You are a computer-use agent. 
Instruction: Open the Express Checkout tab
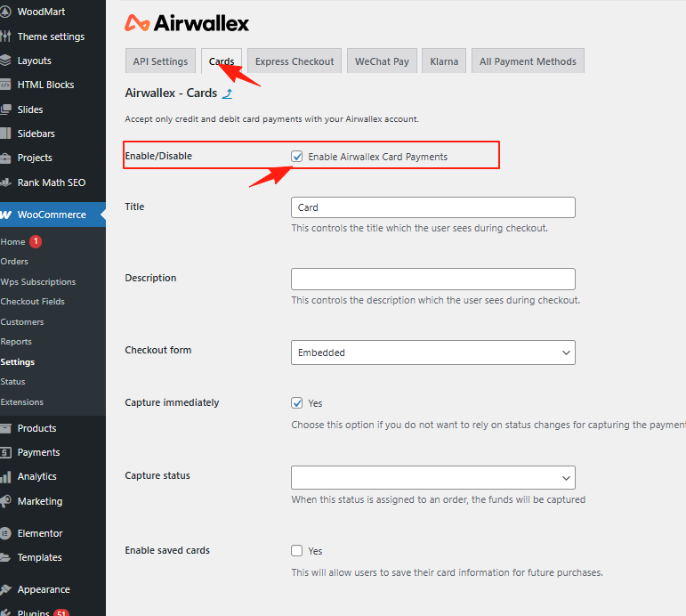(295, 61)
